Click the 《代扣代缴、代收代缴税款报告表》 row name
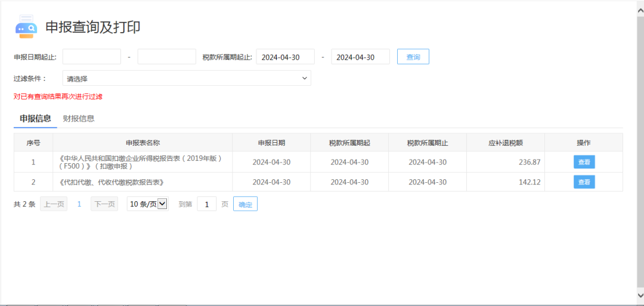The height and width of the screenshot is (306, 644). (112, 182)
